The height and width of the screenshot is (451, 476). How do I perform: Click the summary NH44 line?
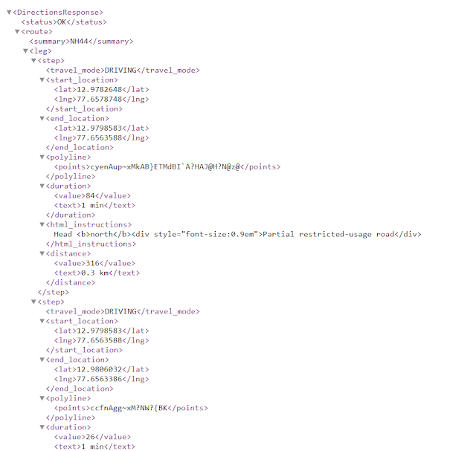click(81, 42)
